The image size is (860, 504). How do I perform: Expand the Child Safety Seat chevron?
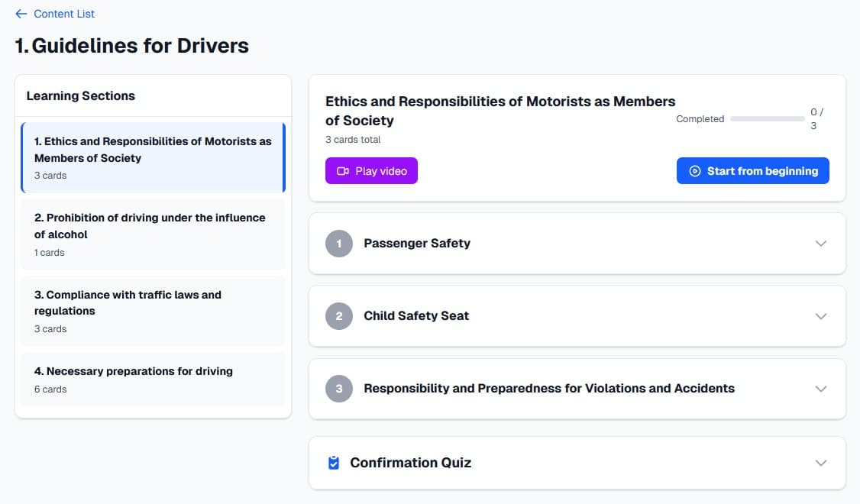point(821,316)
